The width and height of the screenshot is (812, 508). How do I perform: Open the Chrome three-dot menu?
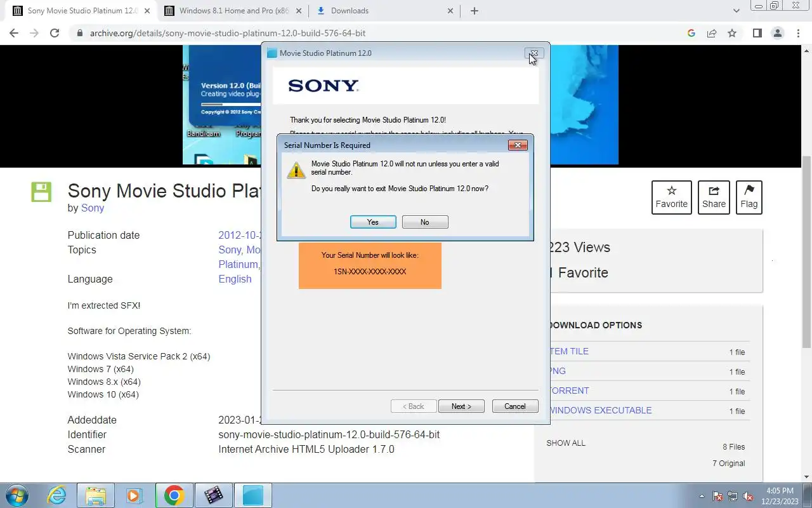coord(797,33)
